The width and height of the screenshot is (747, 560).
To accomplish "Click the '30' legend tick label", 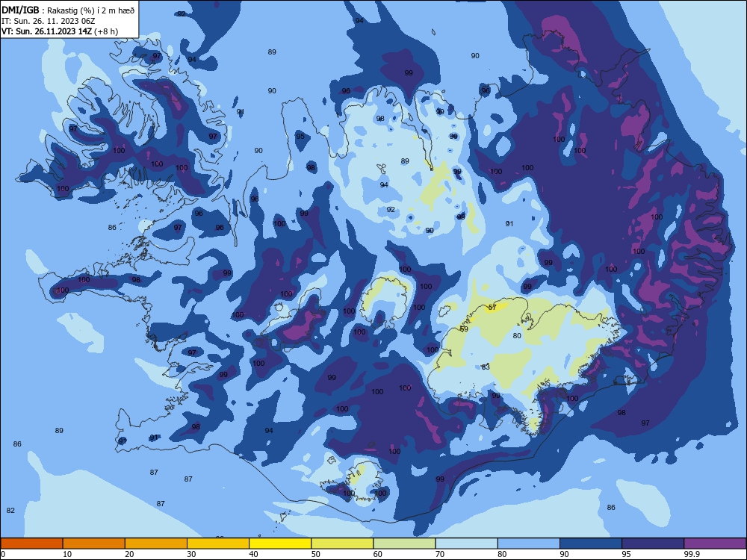I will point(191,554).
